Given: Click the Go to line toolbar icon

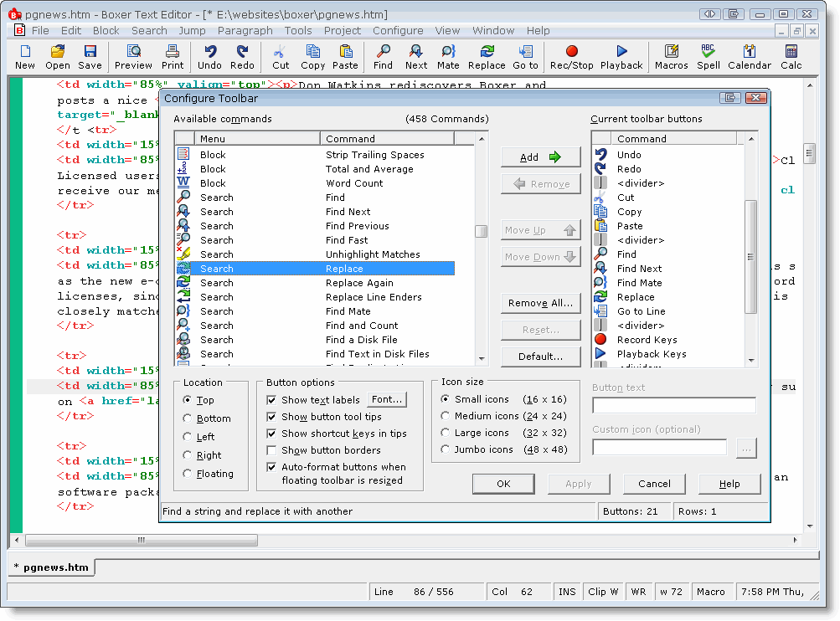Looking at the screenshot, I should tap(525, 57).
